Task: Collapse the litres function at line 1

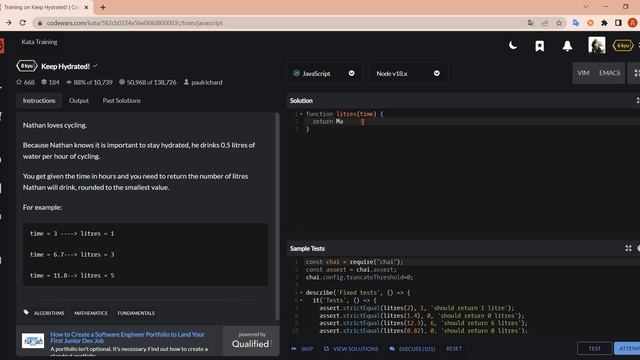Action: 301,114
